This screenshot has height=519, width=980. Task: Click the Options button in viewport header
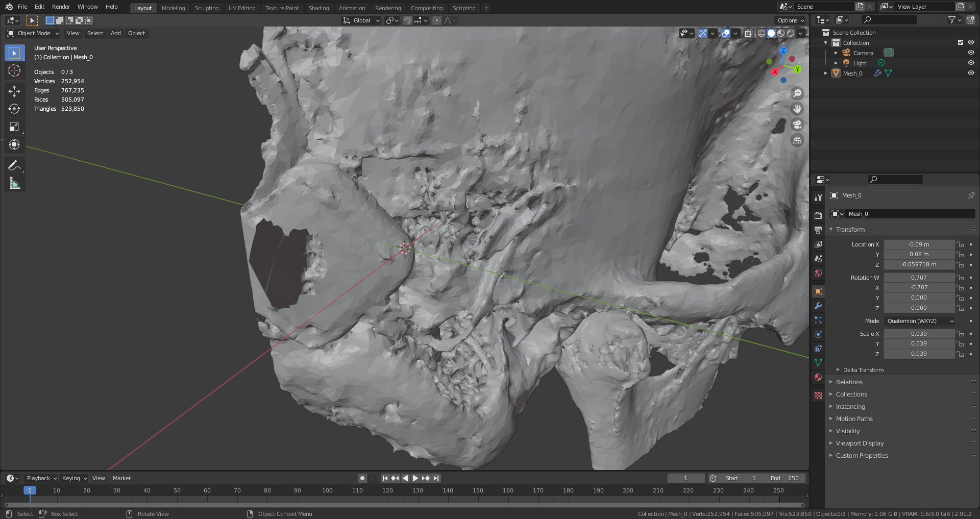click(790, 20)
